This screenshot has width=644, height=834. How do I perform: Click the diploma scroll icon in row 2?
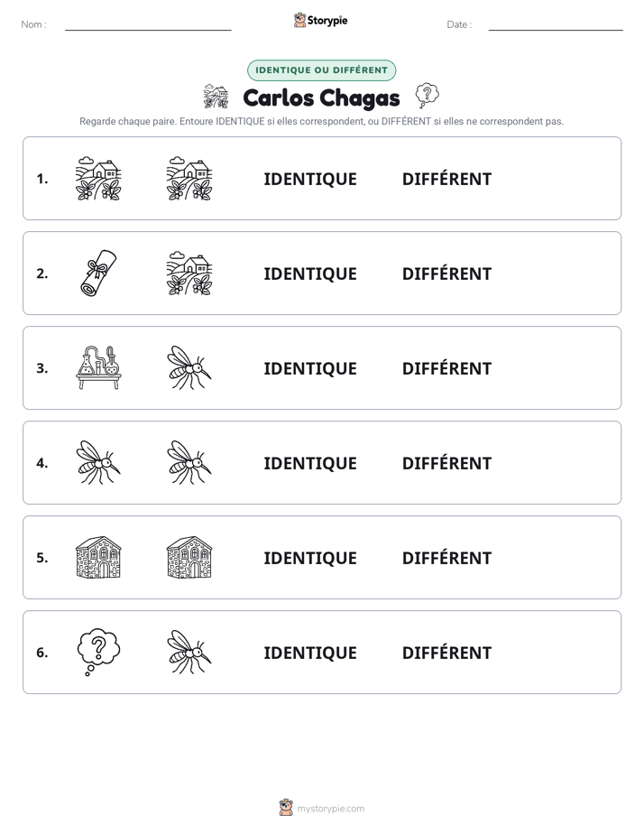pyautogui.click(x=98, y=273)
